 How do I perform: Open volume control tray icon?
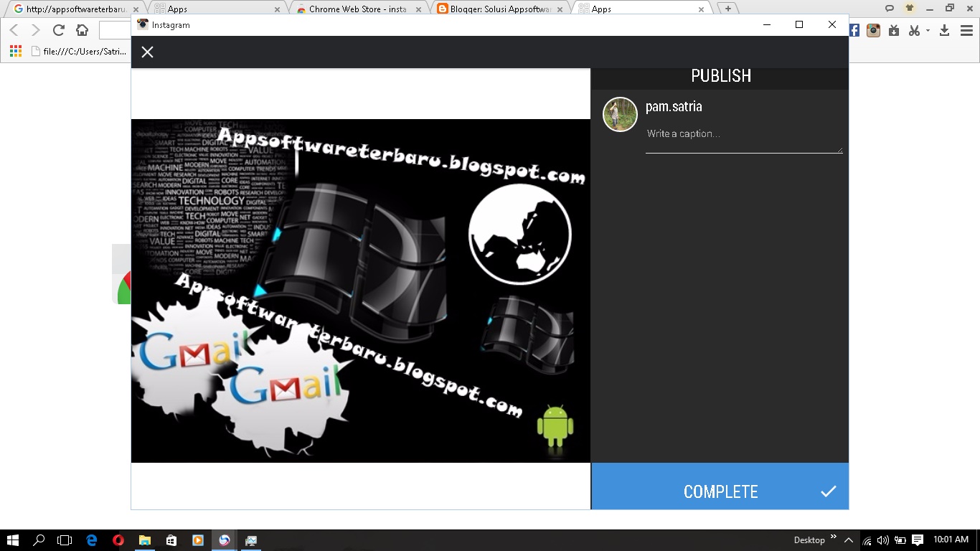pos(883,540)
